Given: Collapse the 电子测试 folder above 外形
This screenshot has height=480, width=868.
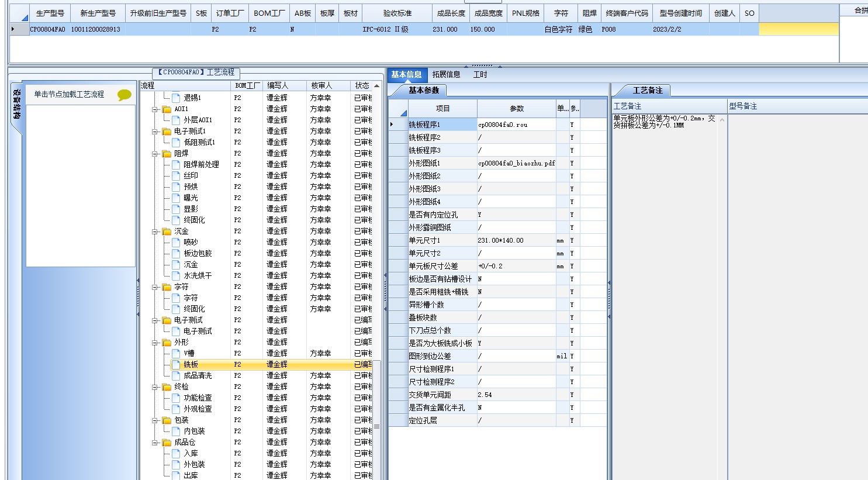Looking at the screenshot, I should [x=155, y=320].
